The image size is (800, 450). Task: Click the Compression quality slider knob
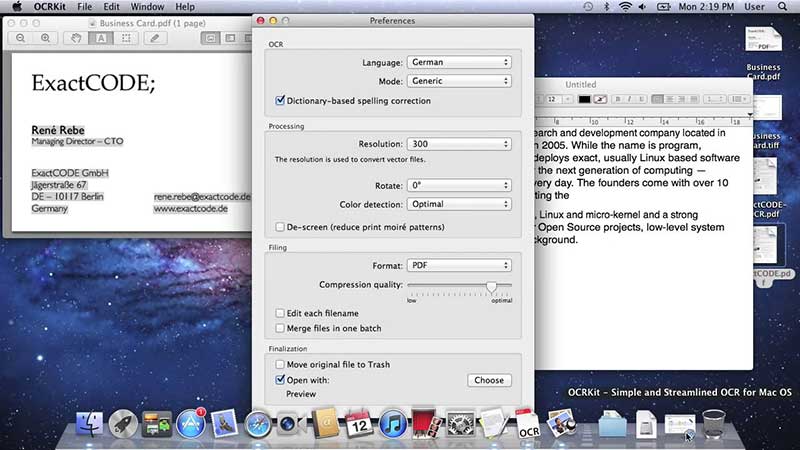[x=491, y=286]
